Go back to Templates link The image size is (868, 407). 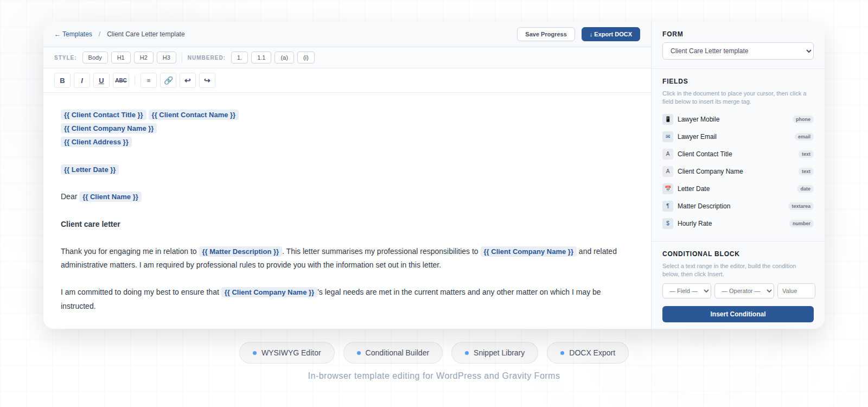(x=73, y=34)
